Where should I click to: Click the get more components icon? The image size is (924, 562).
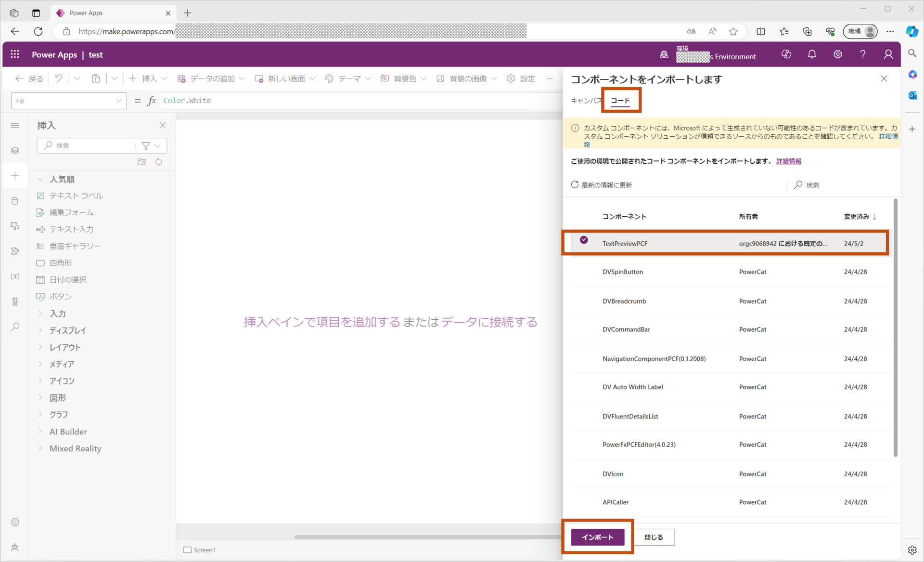pos(141,162)
